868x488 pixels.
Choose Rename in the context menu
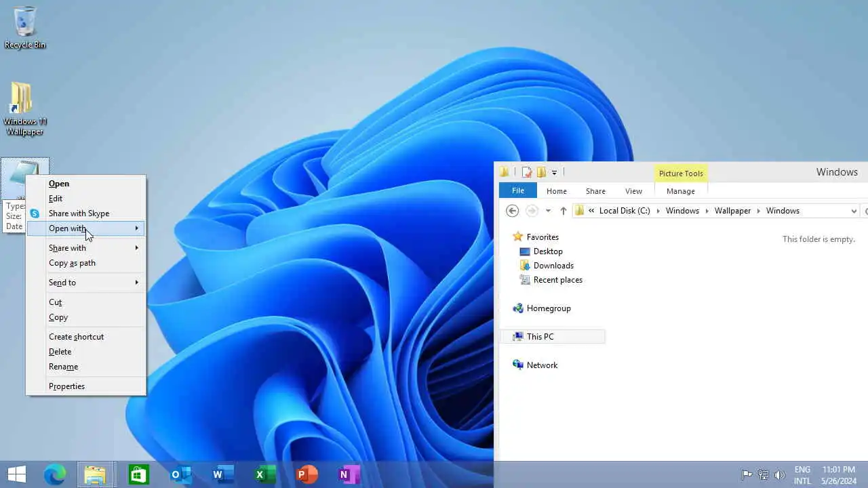[85, 367]
